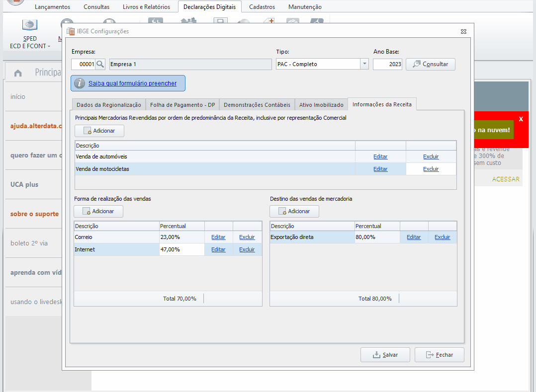Viewport: 536px width, 392px height.
Task: Open the Consultas menu
Action: (96, 7)
